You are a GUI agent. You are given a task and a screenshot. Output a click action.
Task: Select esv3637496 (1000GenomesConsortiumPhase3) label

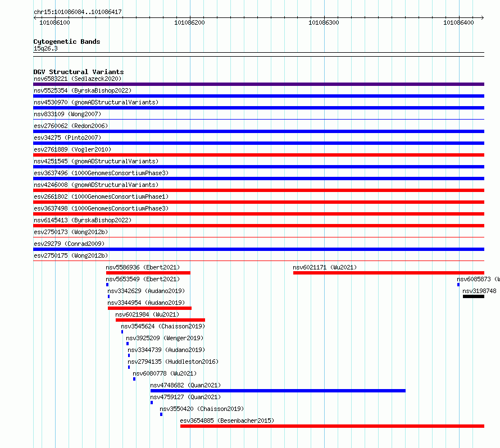[x=101, y=173]
